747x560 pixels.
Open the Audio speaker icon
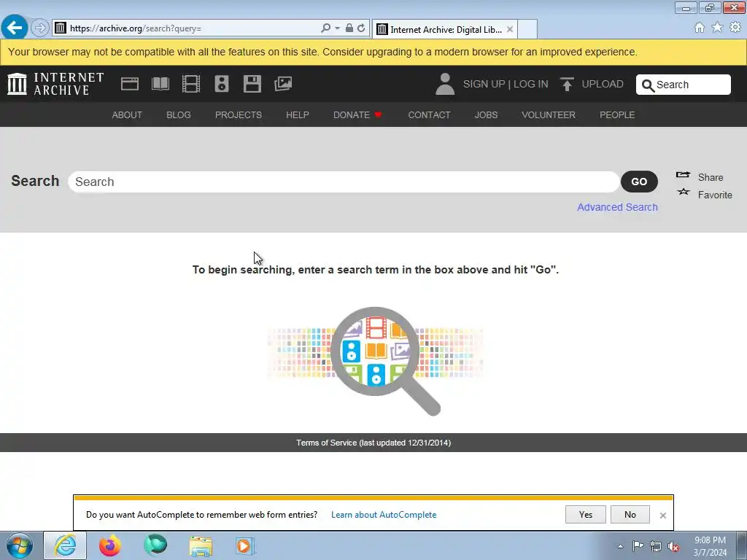(222, 84)
